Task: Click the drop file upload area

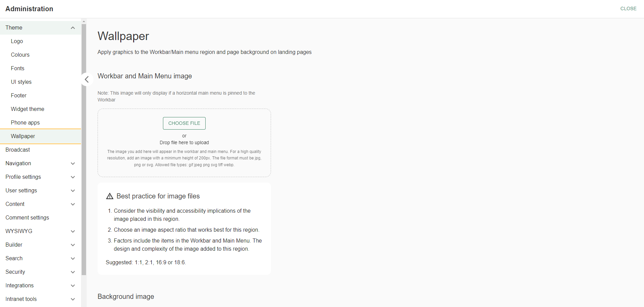Action: [x=184, y=143]
